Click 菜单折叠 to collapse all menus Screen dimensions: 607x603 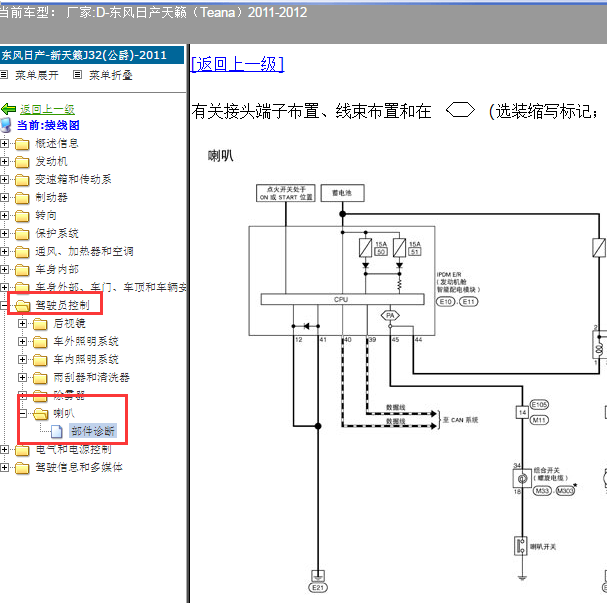click(x=111, y=75)
